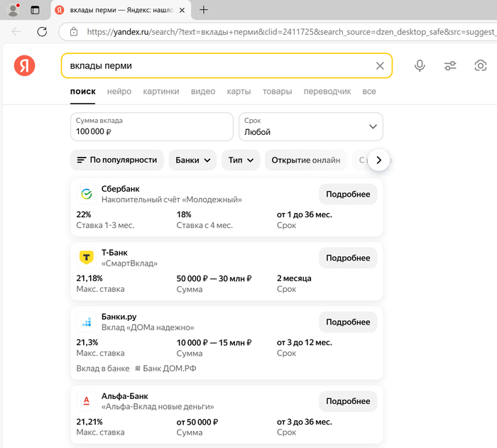Open sorting 'По популярности' menu
The width and height of the screenshot is (497, 448).
point(117,160)
